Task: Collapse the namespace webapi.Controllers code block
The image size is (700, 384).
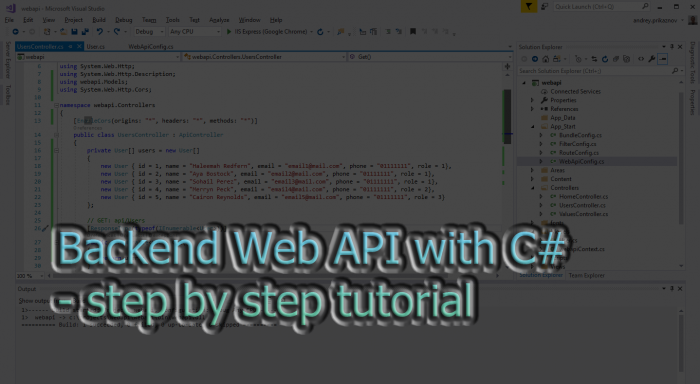Action: pyautogui.click(x=56, y=105)
